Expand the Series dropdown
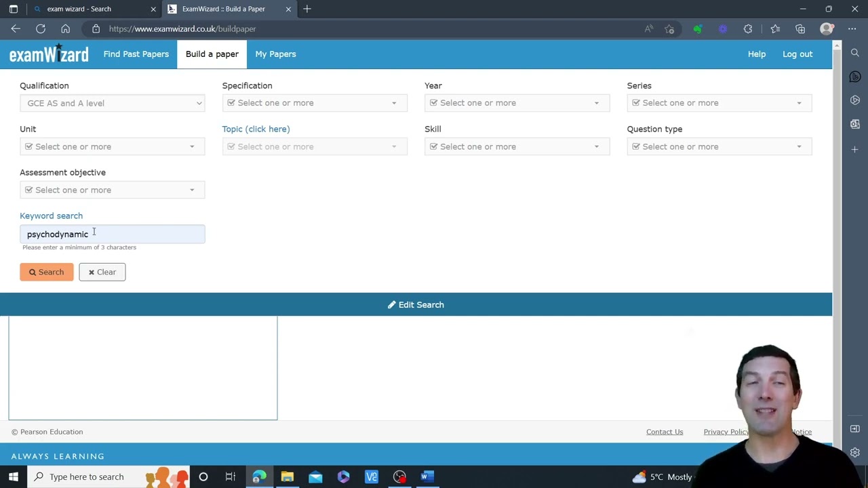868x488 pixels. pos(719,103)
